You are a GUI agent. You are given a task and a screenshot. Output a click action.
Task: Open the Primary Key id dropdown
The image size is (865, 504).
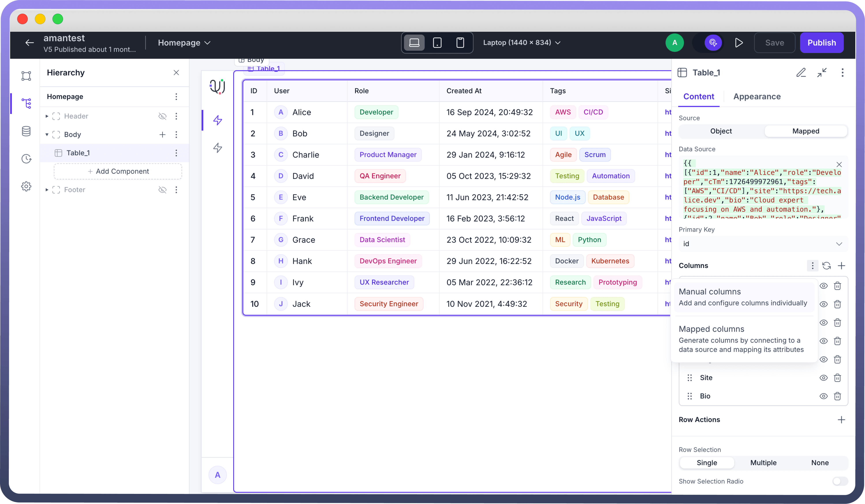tap(763, 244)
